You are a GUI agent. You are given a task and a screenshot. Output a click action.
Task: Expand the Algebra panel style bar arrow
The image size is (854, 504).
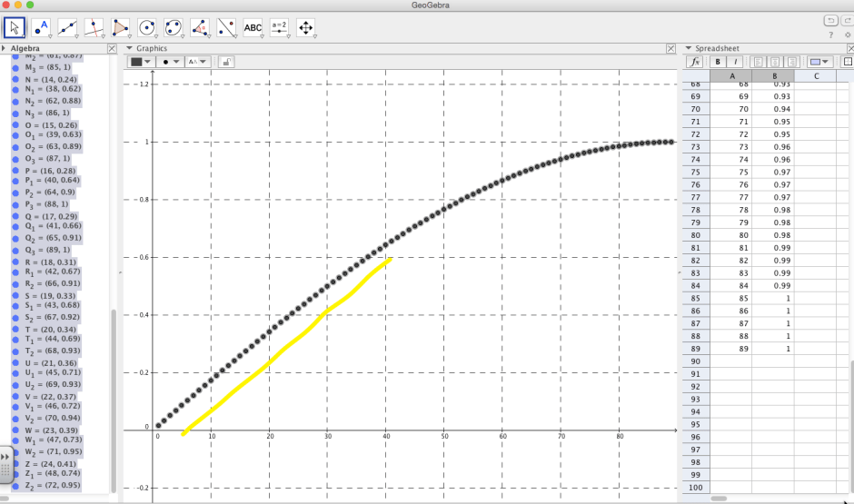tap(5, 48)
